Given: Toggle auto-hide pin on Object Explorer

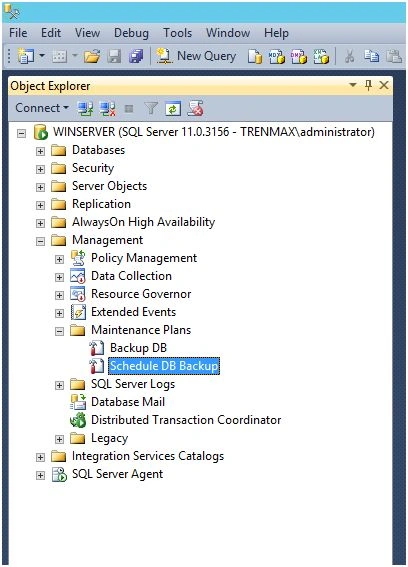Looking at the screenshot, I should pyautogui.click(x=369, y=85).
